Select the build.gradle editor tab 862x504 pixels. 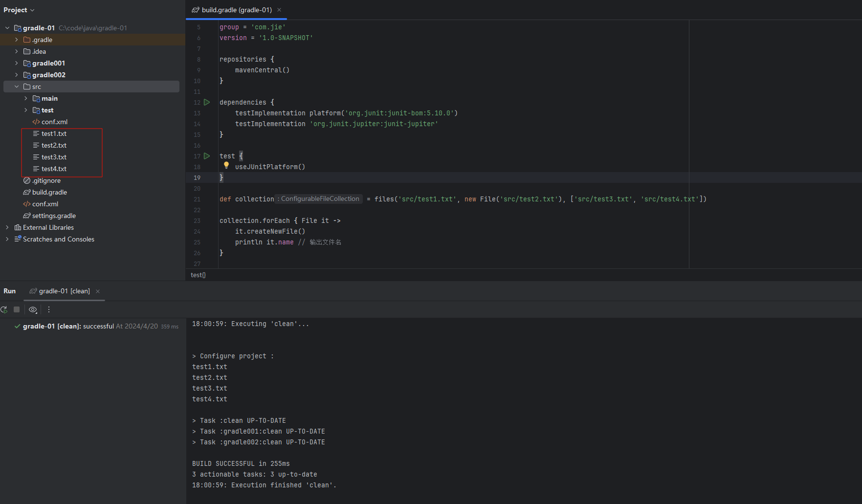pyautogui.click(x=232, y=10)
